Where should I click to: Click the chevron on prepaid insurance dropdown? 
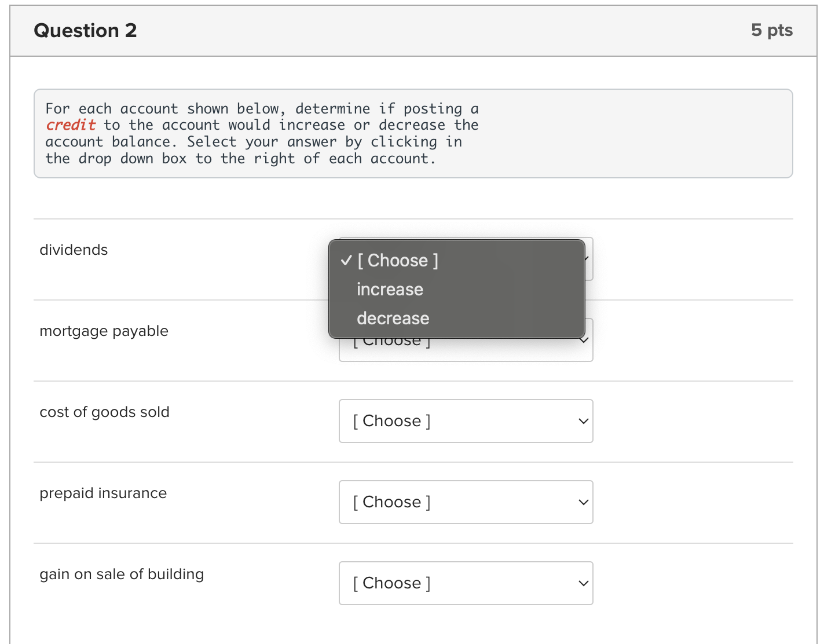coord(583,502)
